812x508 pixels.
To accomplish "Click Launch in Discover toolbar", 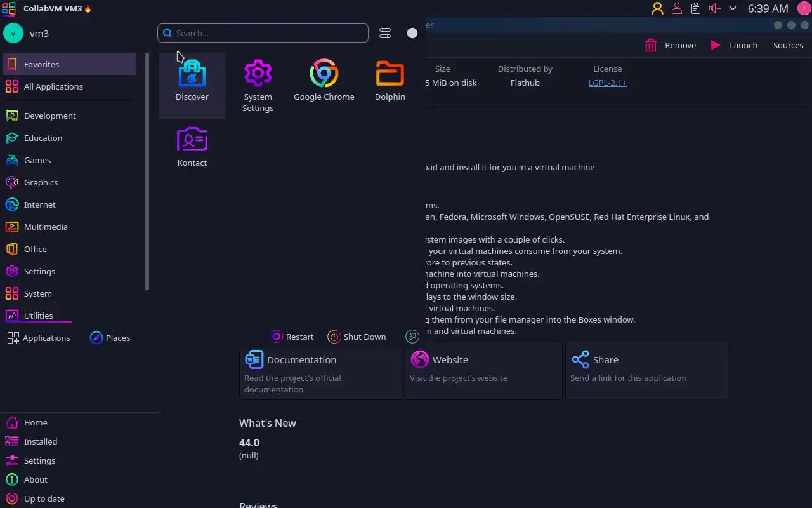I will click(x=734, y=45).
